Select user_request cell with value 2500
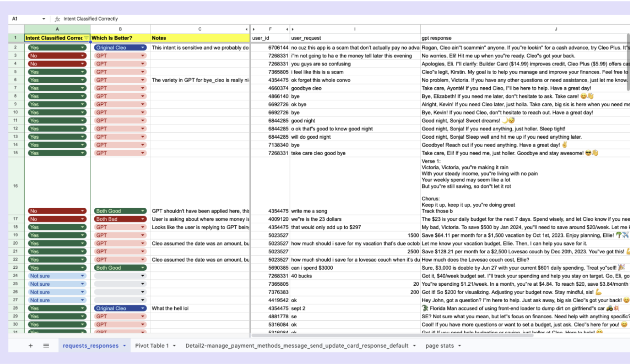 click(355, 251)
